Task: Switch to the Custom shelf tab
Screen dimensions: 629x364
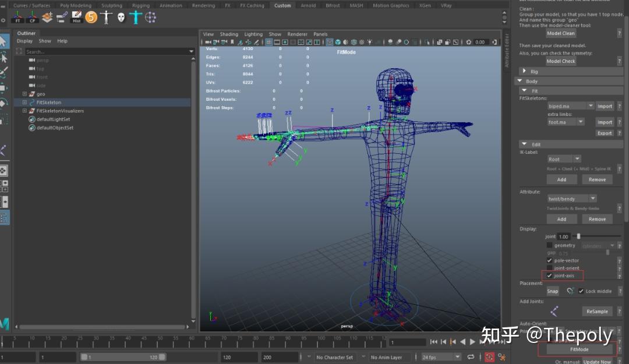Action: tap(283, 5)
